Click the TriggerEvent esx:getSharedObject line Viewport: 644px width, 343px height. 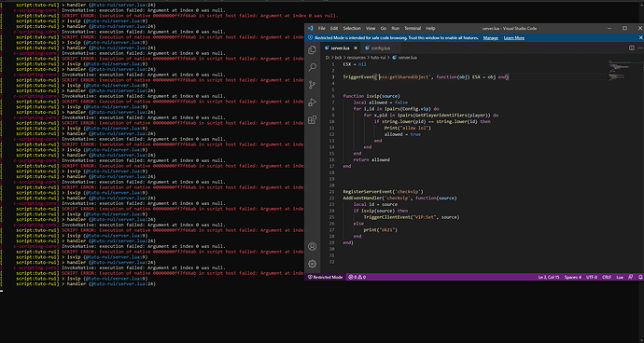click(x=426, y=76)
